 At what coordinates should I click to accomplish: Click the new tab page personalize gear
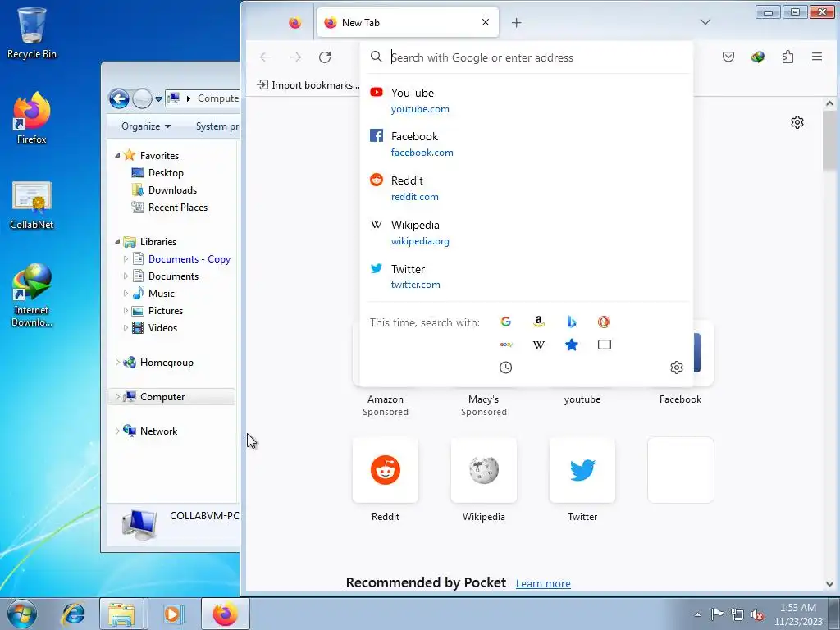click(x=797, y=122)
